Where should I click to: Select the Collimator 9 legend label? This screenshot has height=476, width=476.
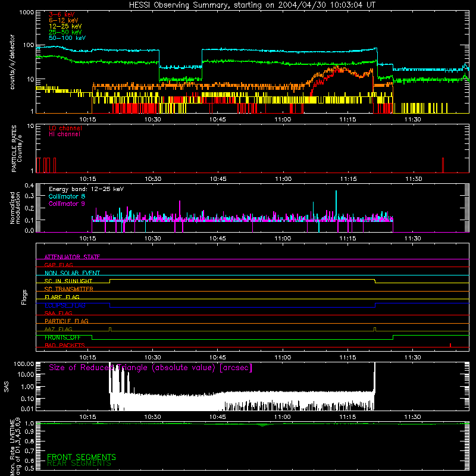coord(67,203)
